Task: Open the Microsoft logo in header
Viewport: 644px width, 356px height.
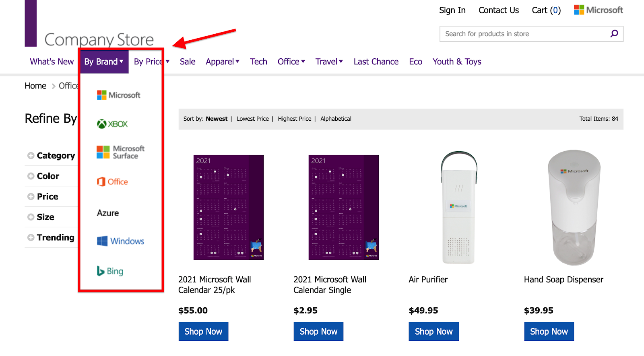Action: (x=599, y=10)
